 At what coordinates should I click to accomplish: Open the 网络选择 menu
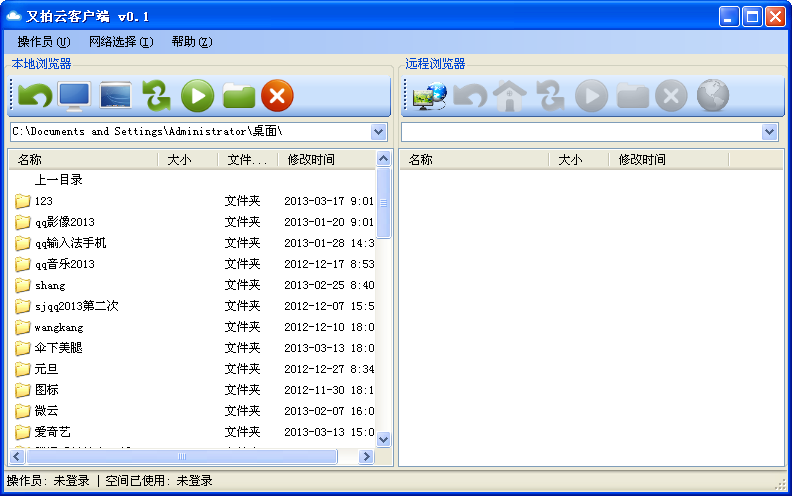(121, 41)
